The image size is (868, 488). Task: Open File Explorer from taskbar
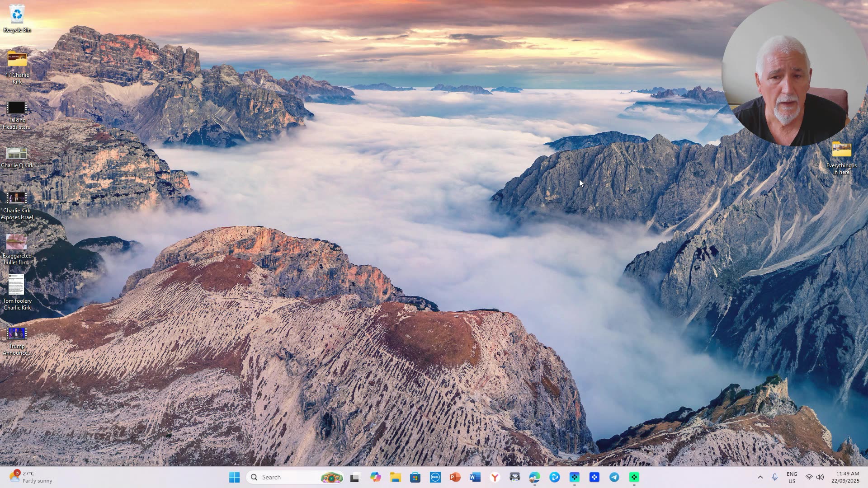(x=396, y=477)
